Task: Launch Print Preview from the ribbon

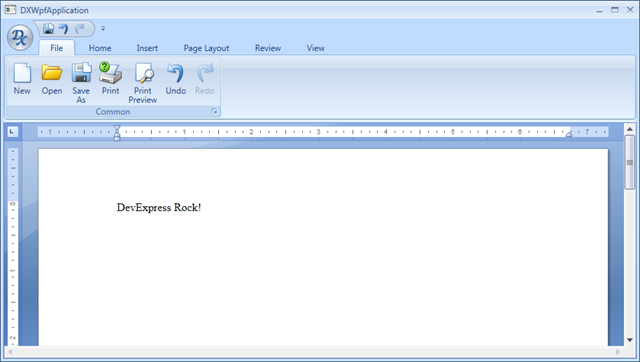Action: click(143, 83)
